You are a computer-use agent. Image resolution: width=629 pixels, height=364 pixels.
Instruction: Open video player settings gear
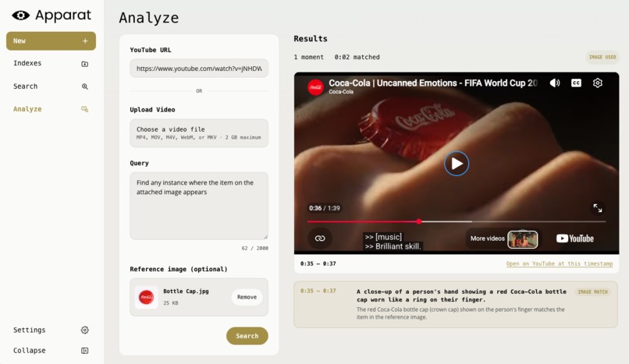coord(598,83)
